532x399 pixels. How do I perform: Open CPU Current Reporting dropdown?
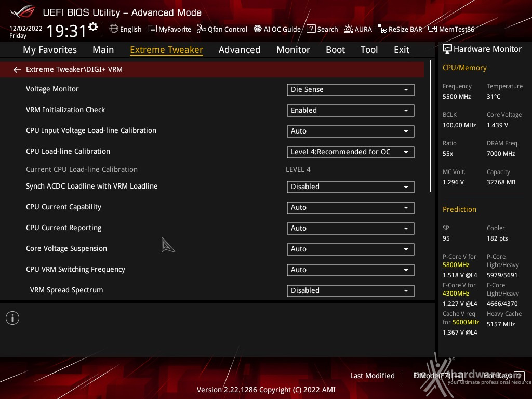pos(351,229)
